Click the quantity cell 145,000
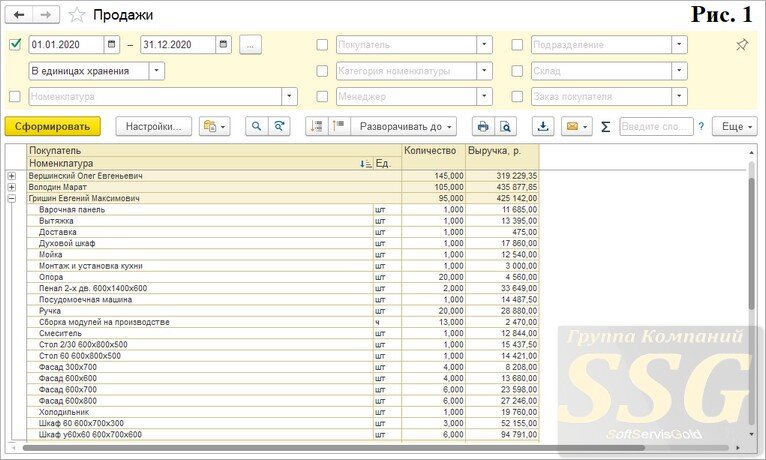Screen dimensions: 766x460 point(434,176)
